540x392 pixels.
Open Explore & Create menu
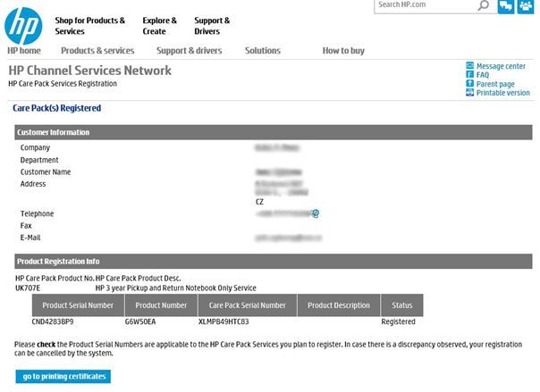pos(159,26)
